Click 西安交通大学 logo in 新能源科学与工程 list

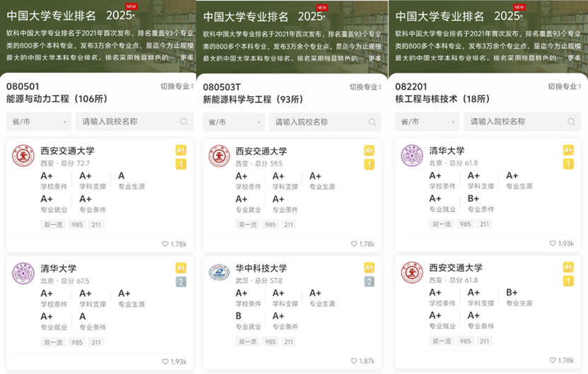(219, 156)
